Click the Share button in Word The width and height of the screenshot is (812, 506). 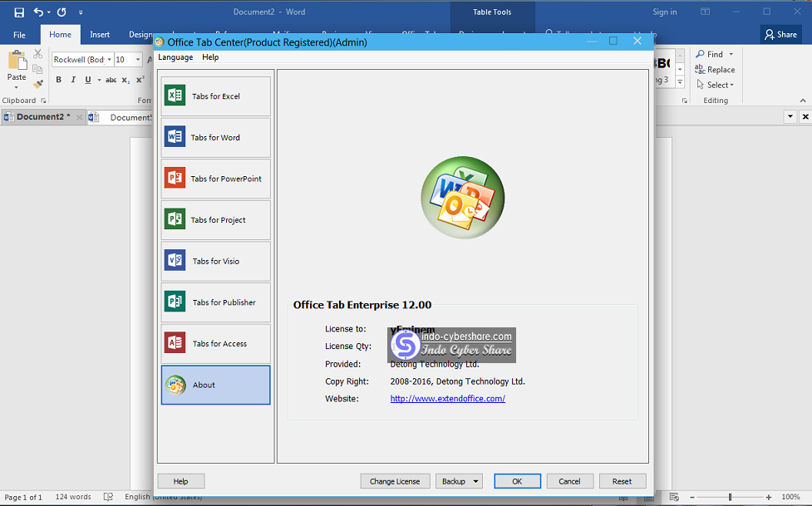781,35
